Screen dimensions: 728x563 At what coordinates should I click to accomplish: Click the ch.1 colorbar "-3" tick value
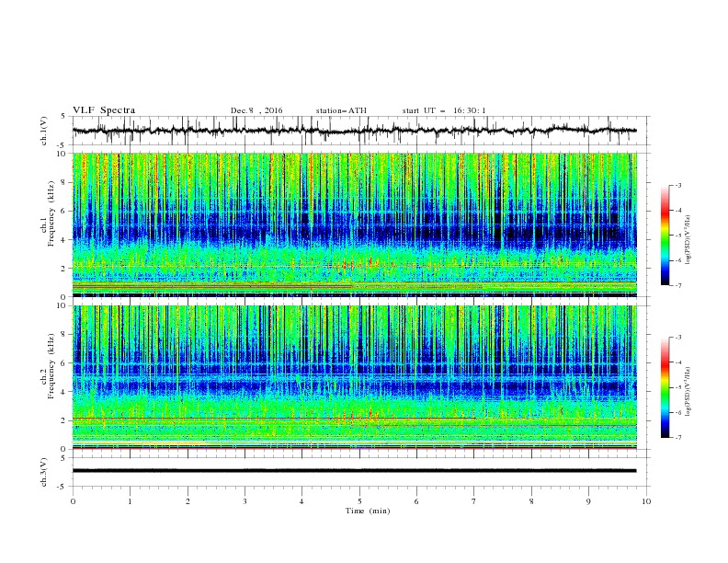(x=678, y=185)
